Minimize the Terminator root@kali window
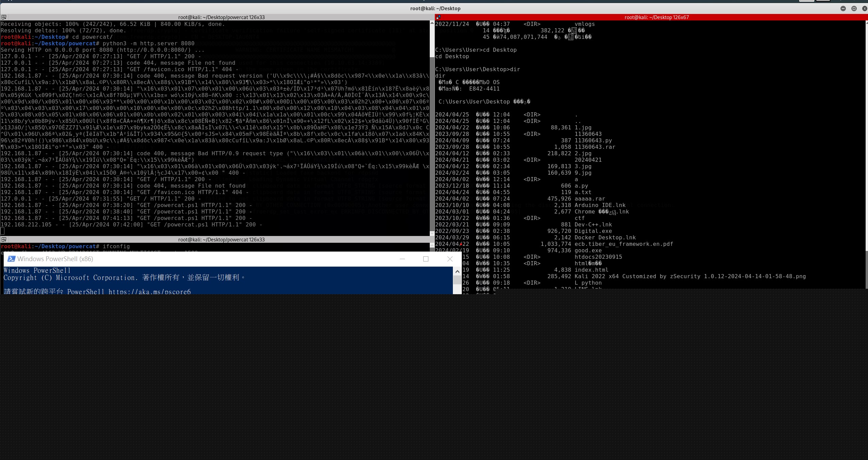 843,9
